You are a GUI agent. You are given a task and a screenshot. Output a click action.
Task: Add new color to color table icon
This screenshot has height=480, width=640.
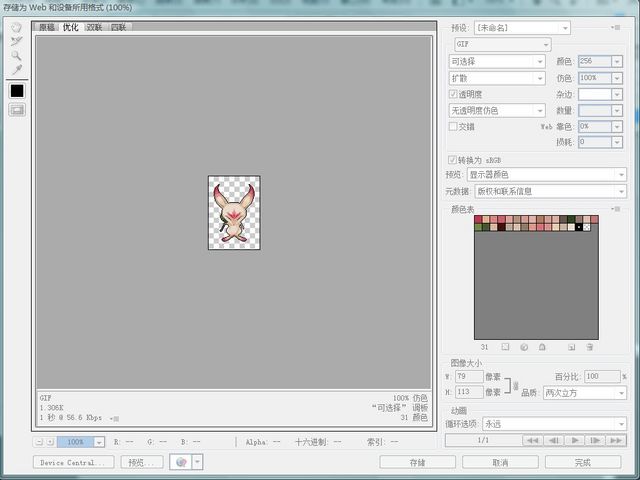click(x=571, y=347)
